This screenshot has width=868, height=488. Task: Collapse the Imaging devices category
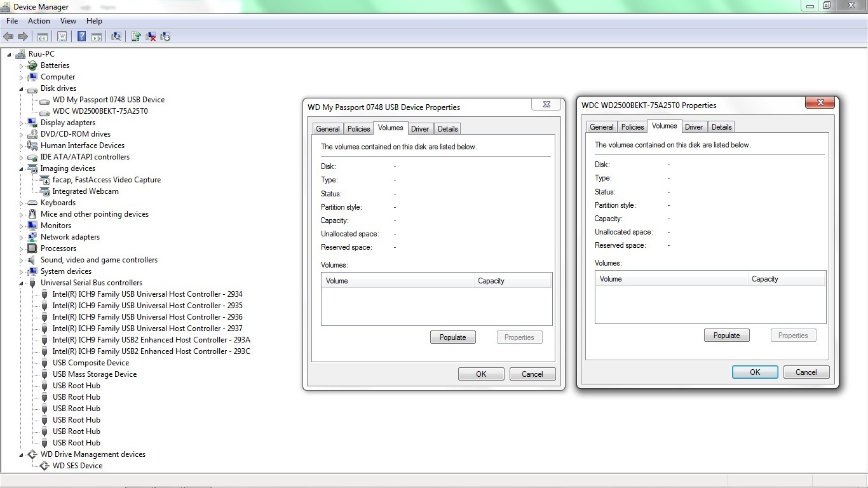tap(21, 169)
